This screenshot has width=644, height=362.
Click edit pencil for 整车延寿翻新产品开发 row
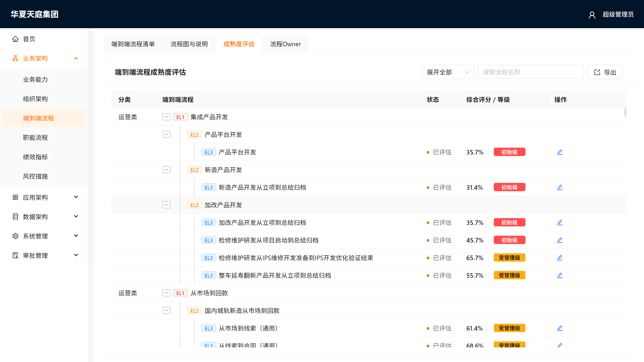(x=560, y=275)
